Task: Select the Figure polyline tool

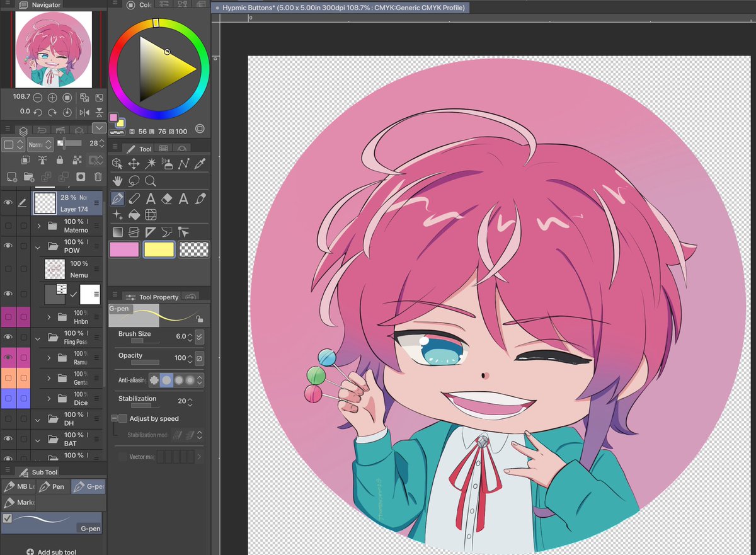Action: (184, 164)
